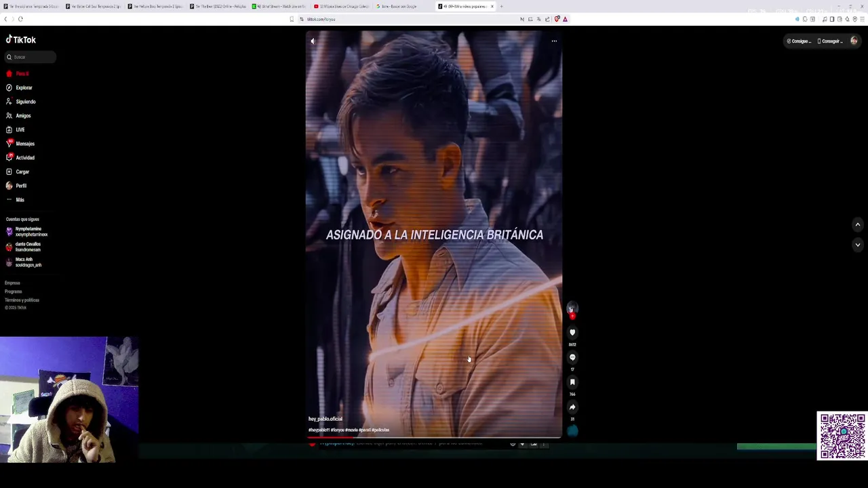This screenshot has width=868, height=488.
Task: Save the video with the bookmark icon
Action: click(572, 382)
